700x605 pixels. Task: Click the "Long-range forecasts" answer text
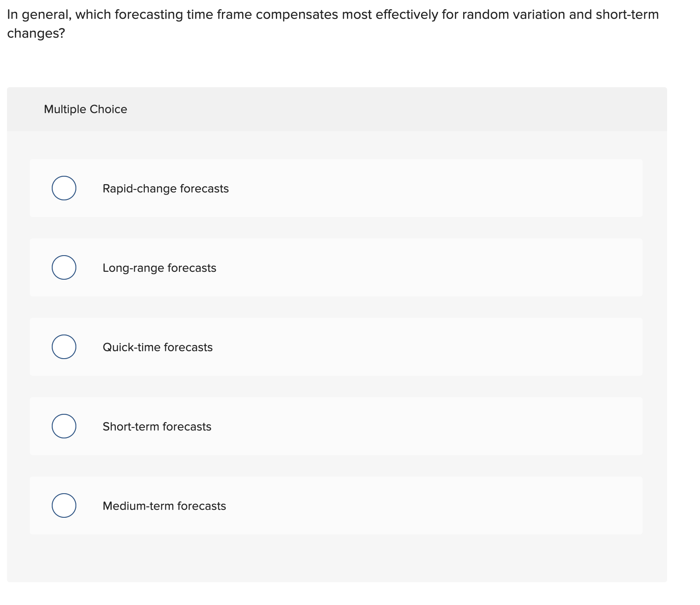tap(159, 268)
